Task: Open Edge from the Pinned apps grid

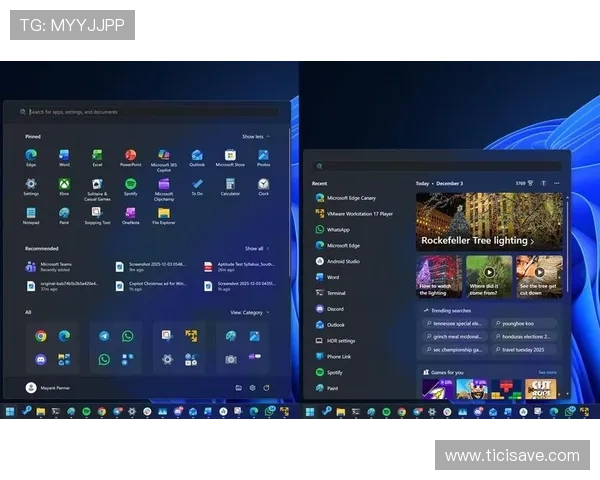Action: tap(31, 157)
